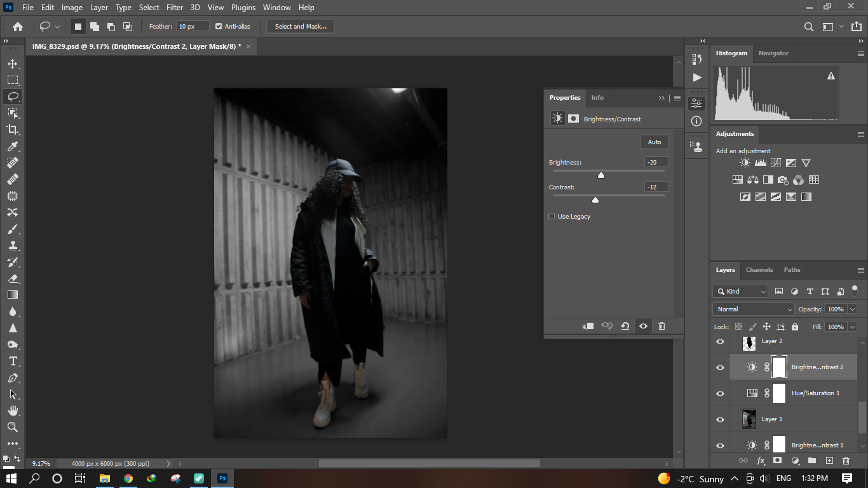Hide the Brightness/Contrast 1 layer

(x=720, y=445)
